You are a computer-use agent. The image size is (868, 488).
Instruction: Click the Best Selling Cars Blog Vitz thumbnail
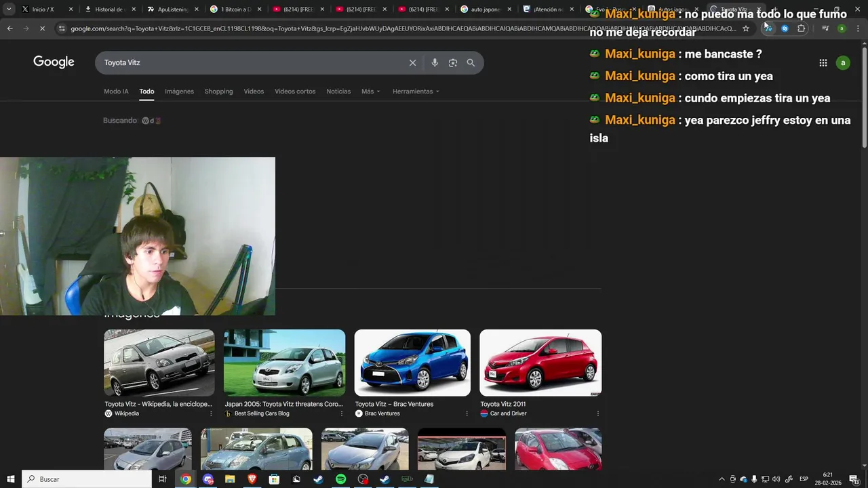pos(284,363)
